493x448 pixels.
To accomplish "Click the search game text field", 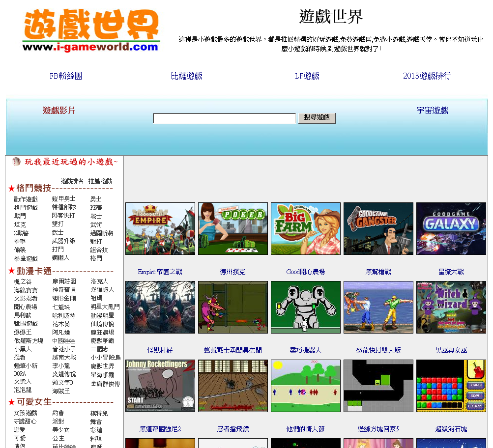I will click(x=224, y=118).
